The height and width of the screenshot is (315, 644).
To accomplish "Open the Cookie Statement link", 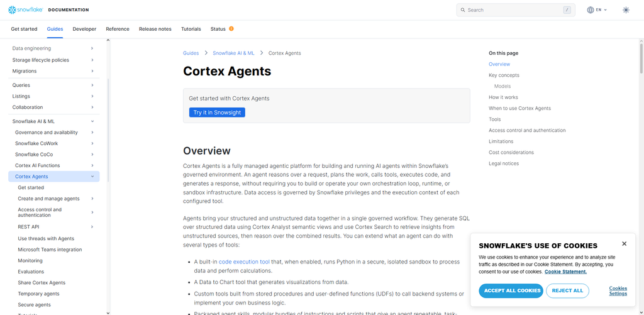I will click(x=565, y=272).
